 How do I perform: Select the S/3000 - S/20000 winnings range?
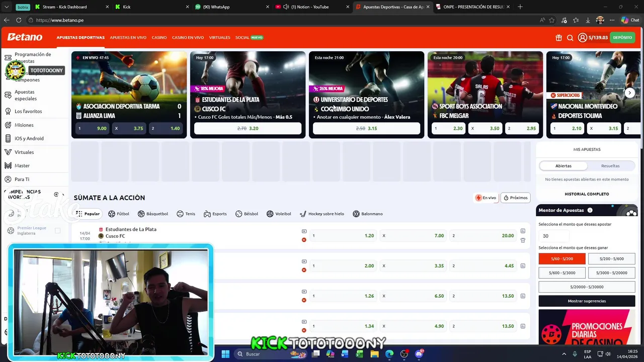point(611,273)
